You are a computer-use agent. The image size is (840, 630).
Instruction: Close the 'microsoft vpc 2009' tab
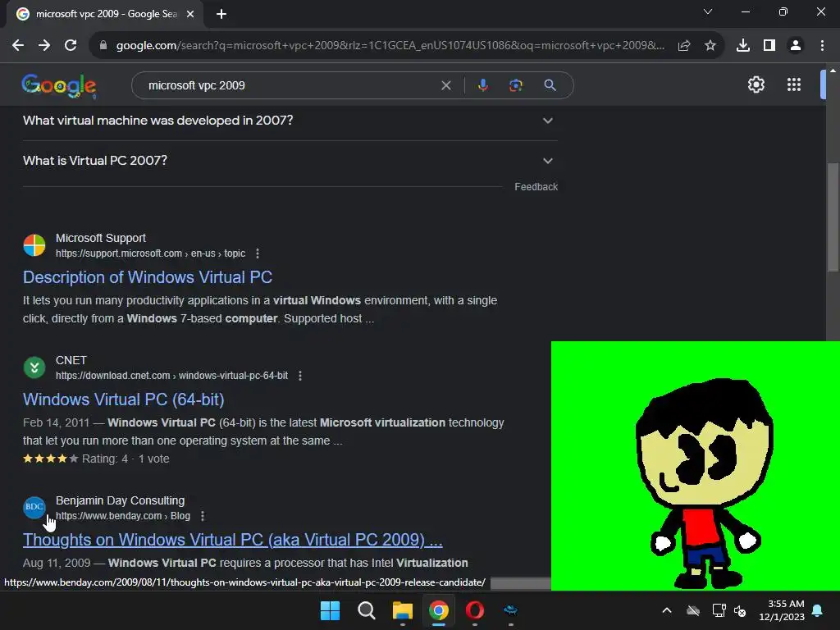[x=190, y=15]
